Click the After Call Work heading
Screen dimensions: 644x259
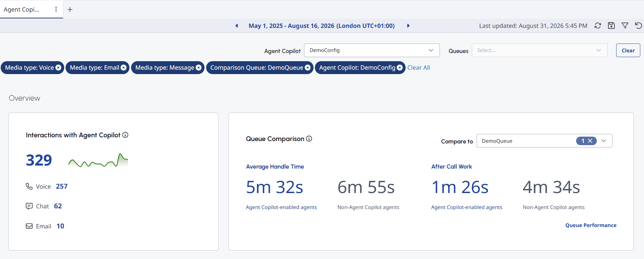pyautogui.click(x=451, y=167)
